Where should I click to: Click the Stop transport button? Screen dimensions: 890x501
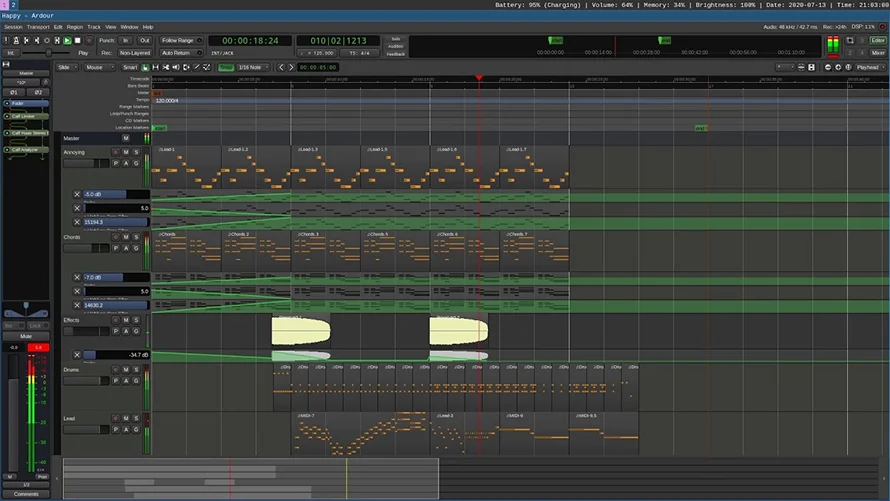[x=78, y=40]
